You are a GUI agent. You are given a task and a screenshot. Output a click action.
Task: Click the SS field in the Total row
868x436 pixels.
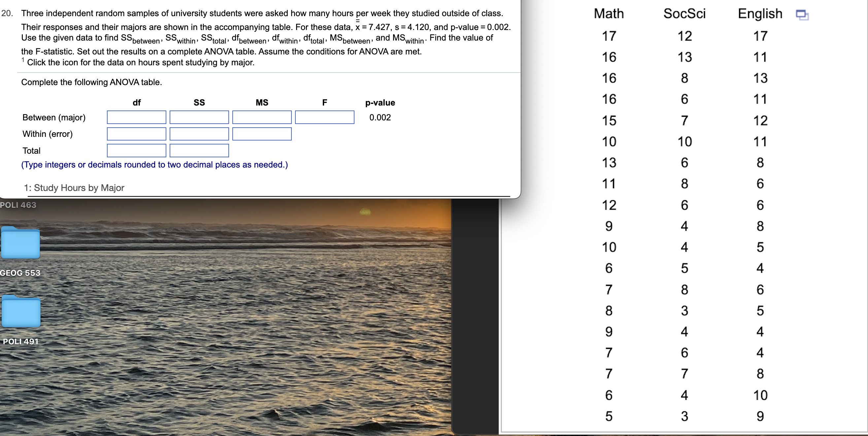click(x=199, y=150)
